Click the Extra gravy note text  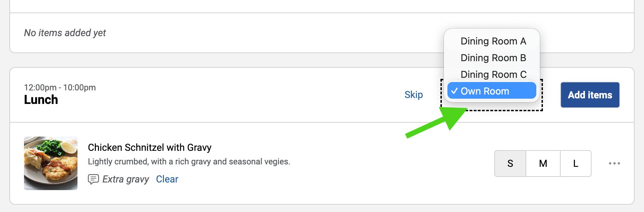126,179
